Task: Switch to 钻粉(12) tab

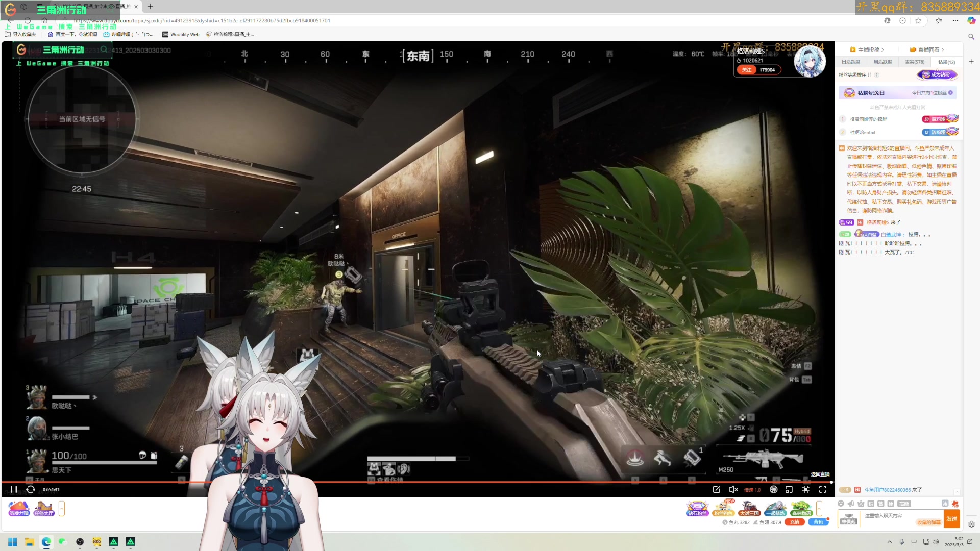Action: click(947, 62)
